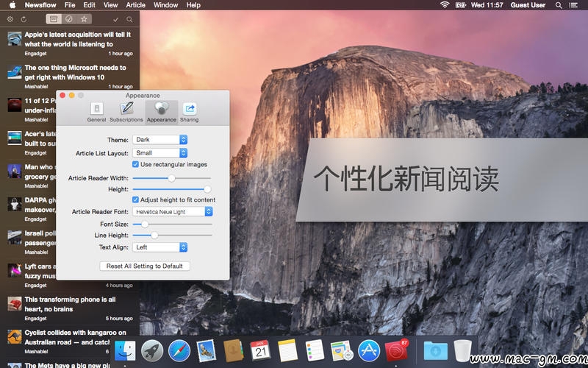Viewport: 588px width, 368px height.
Task: Switch to Subscriptions preferences tab
Action: 126,113
